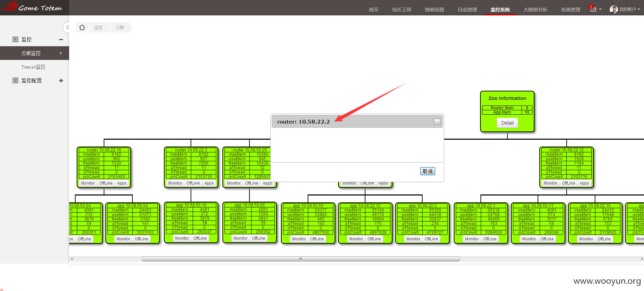Click the 'Zoo Information' heading

coord(507,98)
